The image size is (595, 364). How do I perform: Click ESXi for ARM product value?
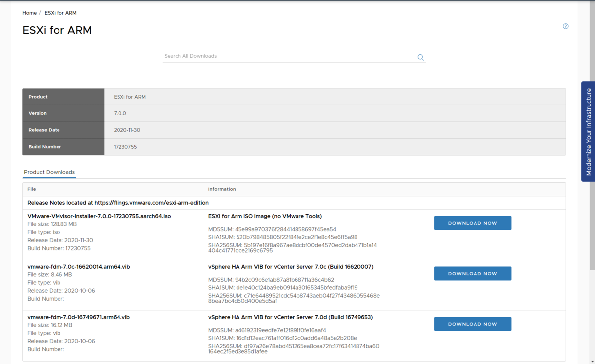point(130,97)
